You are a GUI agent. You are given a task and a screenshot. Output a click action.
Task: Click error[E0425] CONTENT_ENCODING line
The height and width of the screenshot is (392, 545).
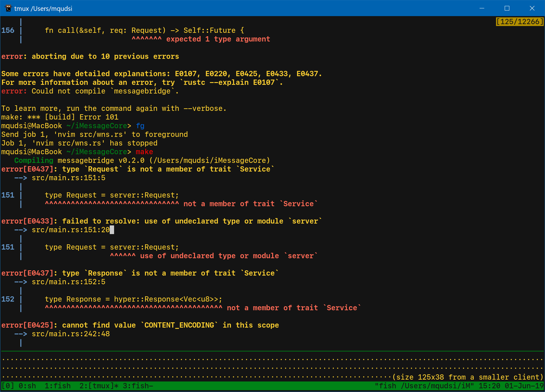(140, 325)
